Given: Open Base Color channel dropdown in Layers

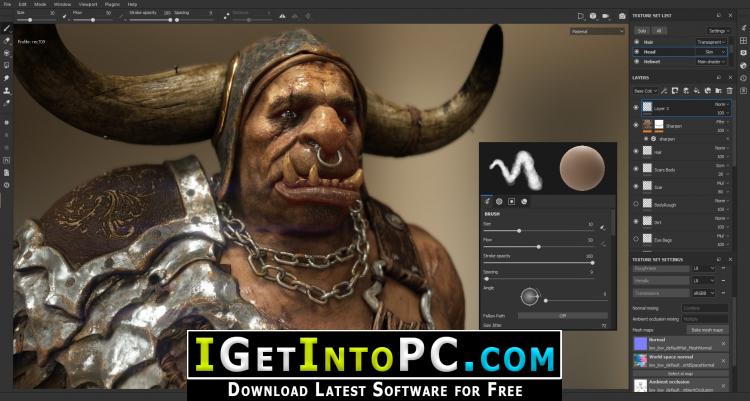Looking at the screenshot, I should [x=647, y=89].
